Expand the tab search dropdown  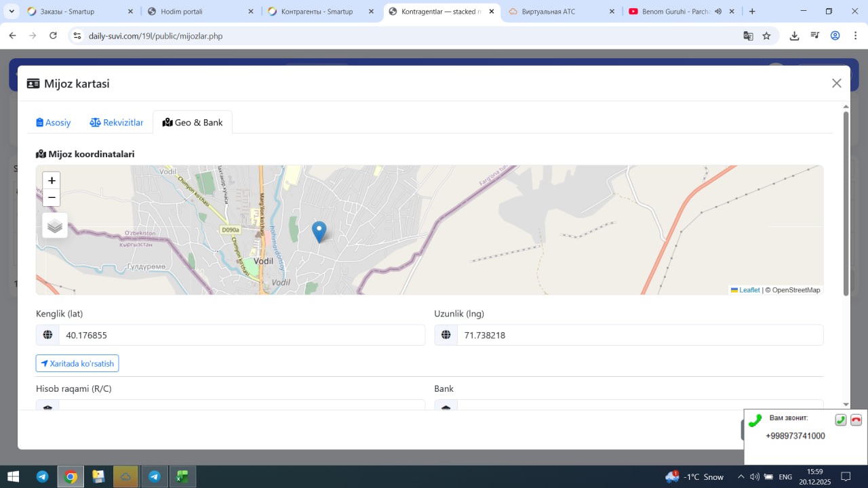click(x=12, y=12)
